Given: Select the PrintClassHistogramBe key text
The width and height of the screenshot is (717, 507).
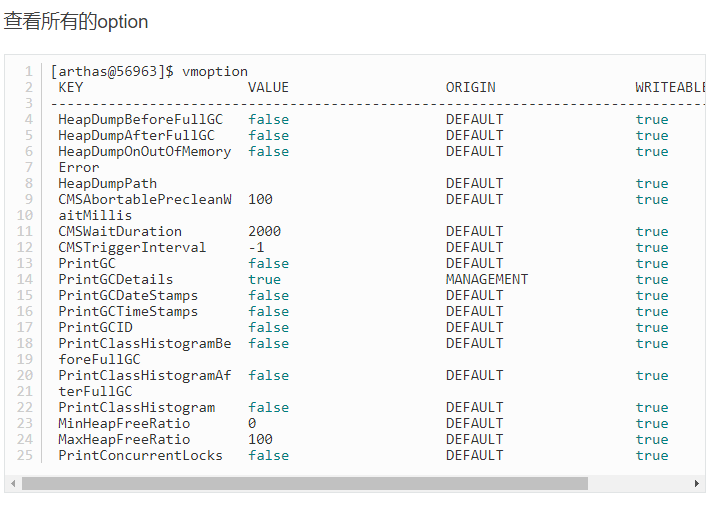Looking at the screenshot, I should [x=145, y=343].
